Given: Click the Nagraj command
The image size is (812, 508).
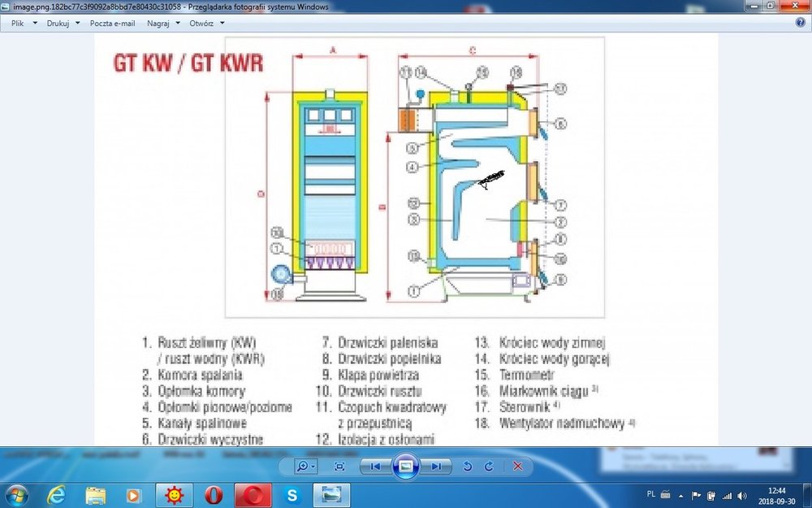Looking at the screenshot, I should click(160, 23).
